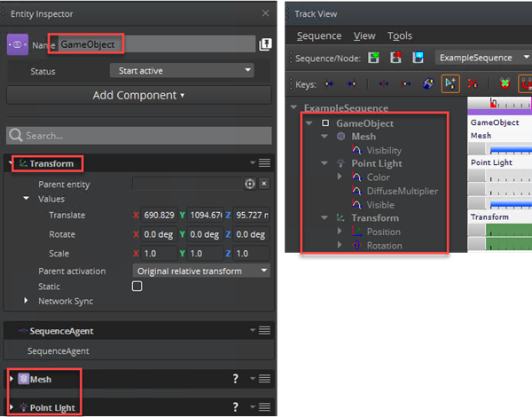The height and width of the screenshot is (417, 532).
Task: Click the Add Component button
Action: [x=138, y=95]
